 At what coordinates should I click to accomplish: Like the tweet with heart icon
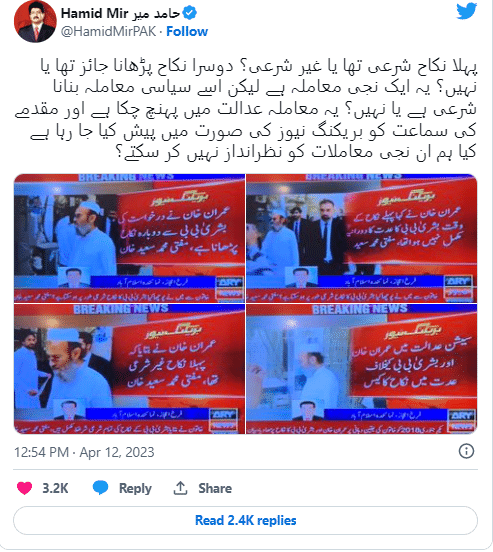click(x=24, y=488)
